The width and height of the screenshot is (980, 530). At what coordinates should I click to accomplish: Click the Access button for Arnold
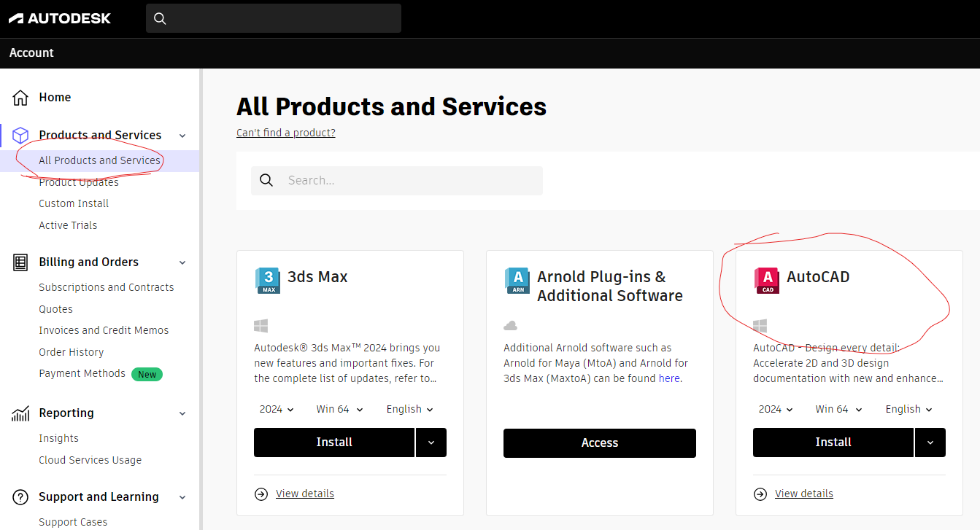[599, 443]
